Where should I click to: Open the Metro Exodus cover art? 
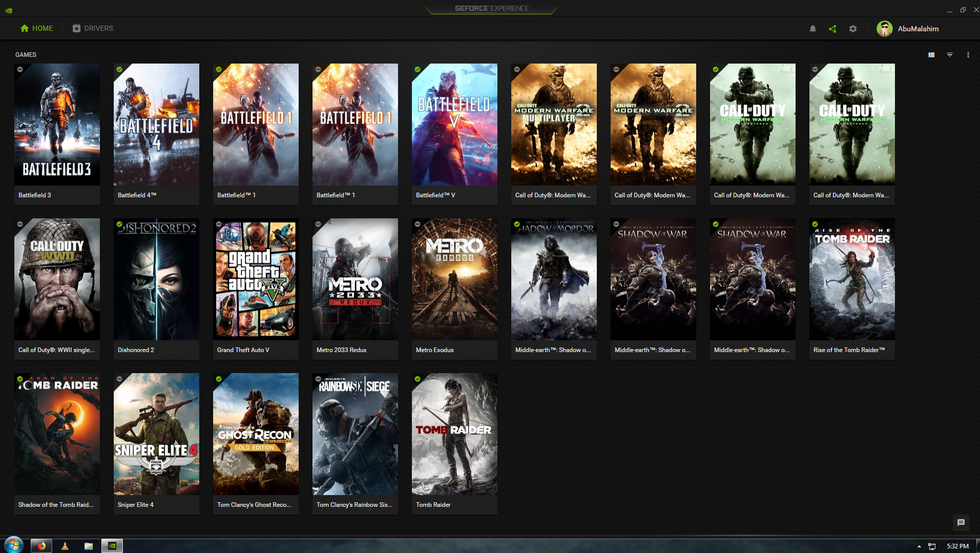pyautogui.click(x=454, y=279)
